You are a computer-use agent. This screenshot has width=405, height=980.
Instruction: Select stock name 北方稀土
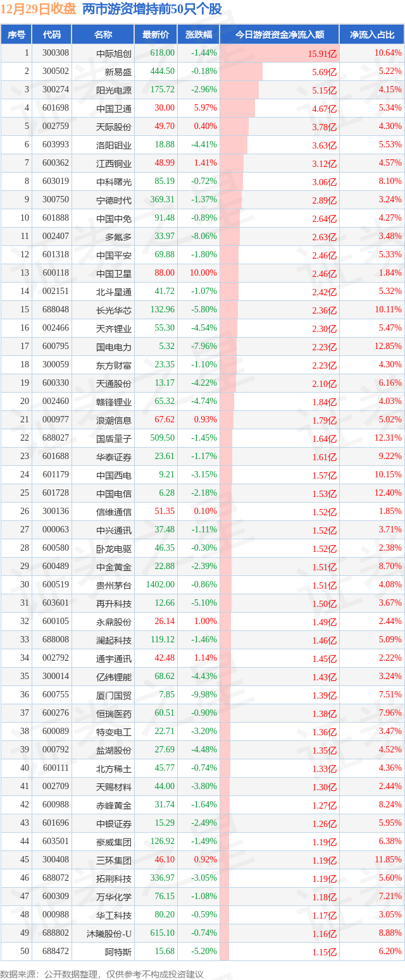click(x=114, y=768)
